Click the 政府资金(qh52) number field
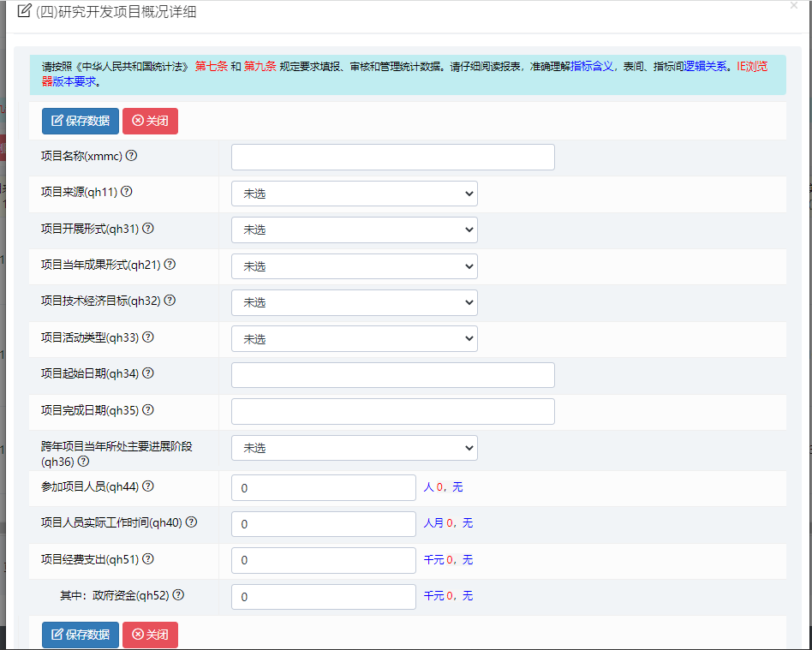This screenshot has height=650, width=812. (324, 597)
